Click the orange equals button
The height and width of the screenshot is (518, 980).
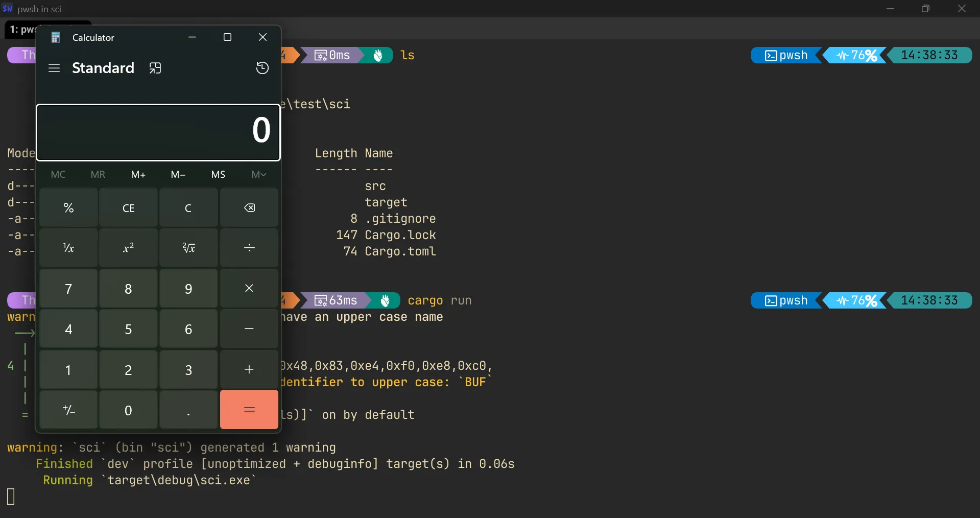(x=249, y=410)
